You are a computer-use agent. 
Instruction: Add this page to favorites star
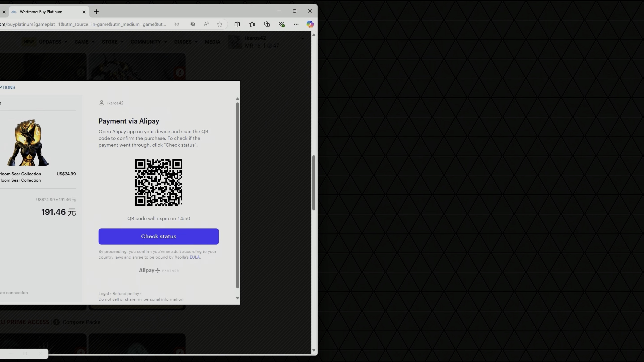click(x=219, y=24)
